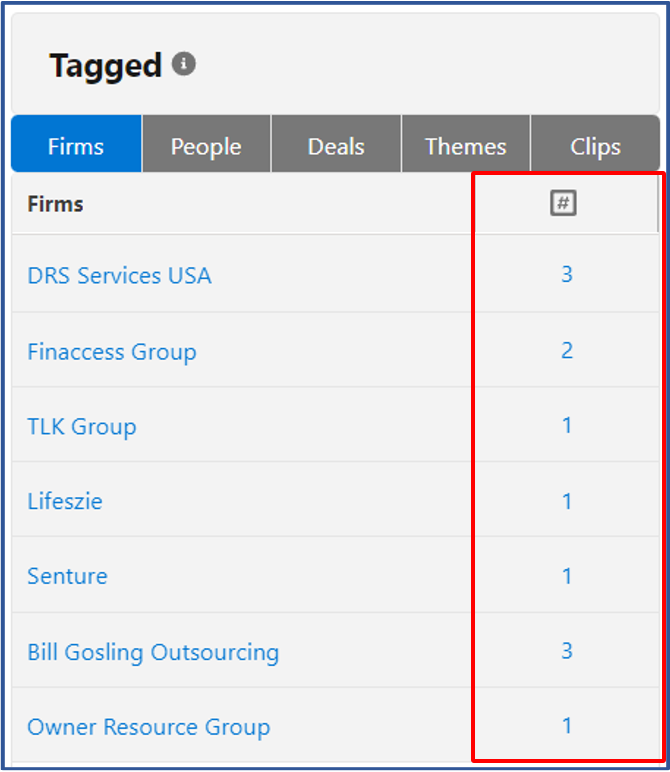Image resolution: width=670 pixels, height=772 pixels.
Task: Select the Lifeszie firm link
Action: pos(65,501)
